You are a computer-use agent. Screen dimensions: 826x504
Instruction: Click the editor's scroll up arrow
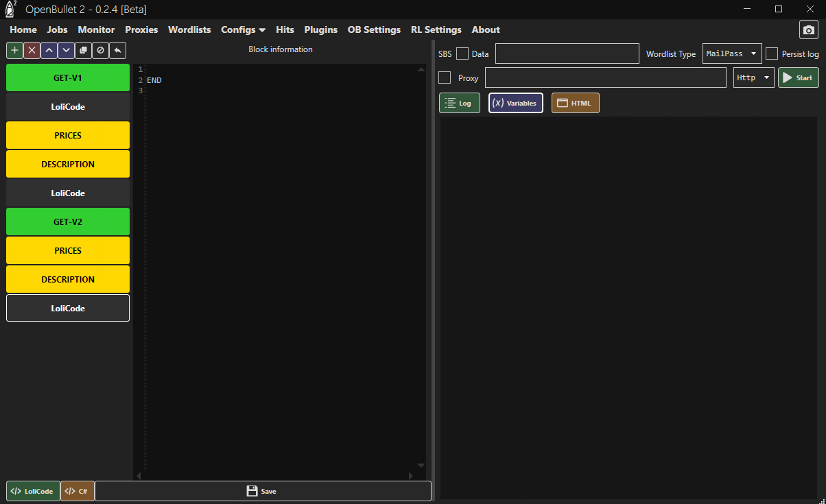[421, 69]
